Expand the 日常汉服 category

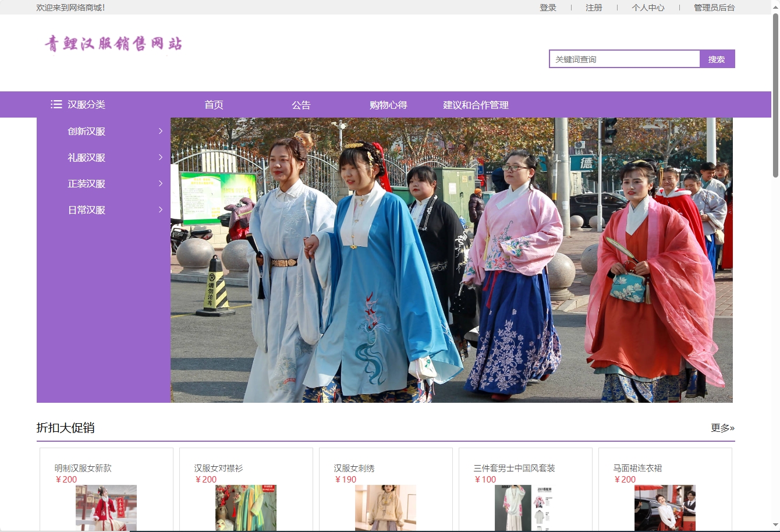coord(86,210)
